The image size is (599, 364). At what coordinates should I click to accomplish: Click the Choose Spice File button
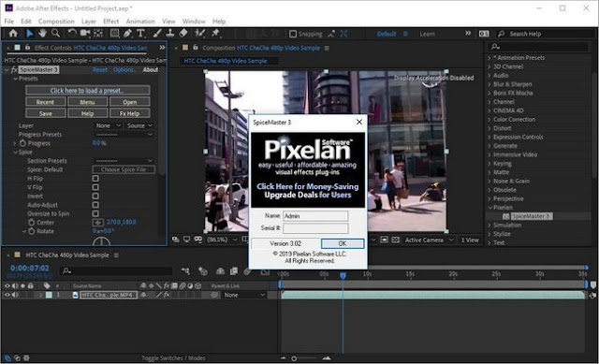tap(124, 169)
